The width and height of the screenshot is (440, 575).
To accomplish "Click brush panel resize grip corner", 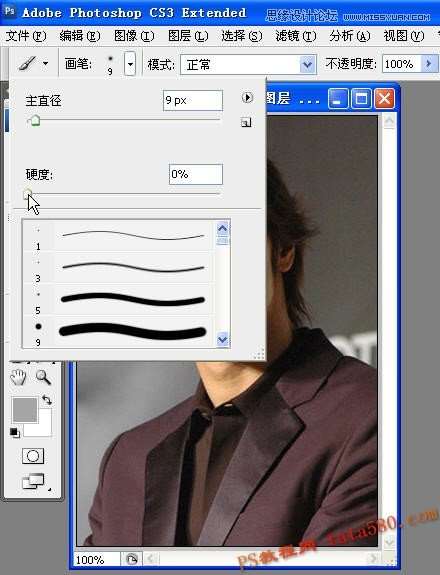I will point(259,354).
